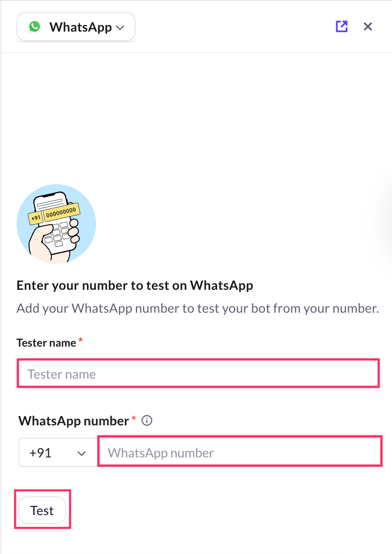392x554 pixels.
Task: Click the info icon beside WhatsApp number
Action: point(147,420)
